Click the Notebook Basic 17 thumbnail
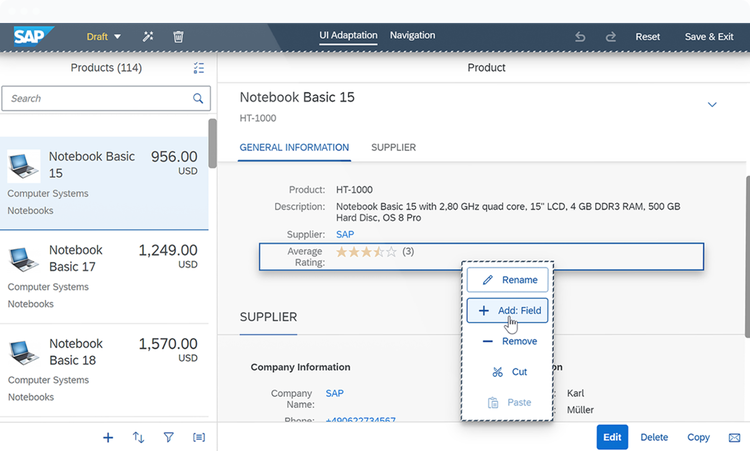 pyautogui.click(x=23, y=259)
